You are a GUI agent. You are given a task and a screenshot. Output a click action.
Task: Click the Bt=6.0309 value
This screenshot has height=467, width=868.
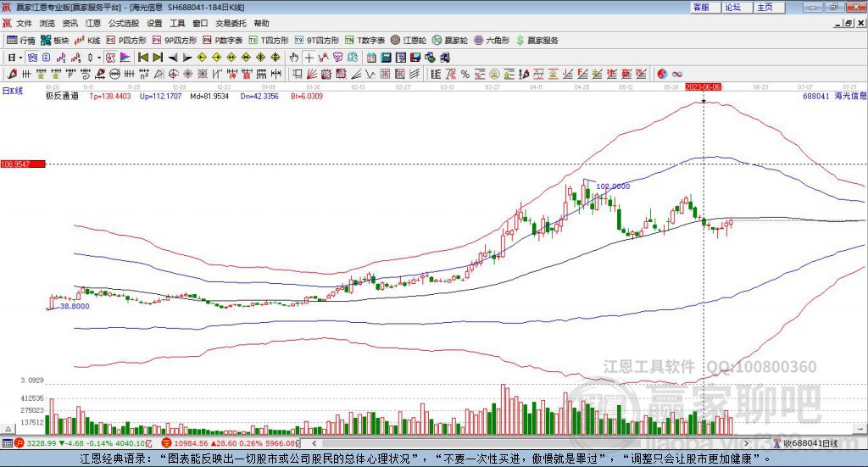click(x=307, y=97)
